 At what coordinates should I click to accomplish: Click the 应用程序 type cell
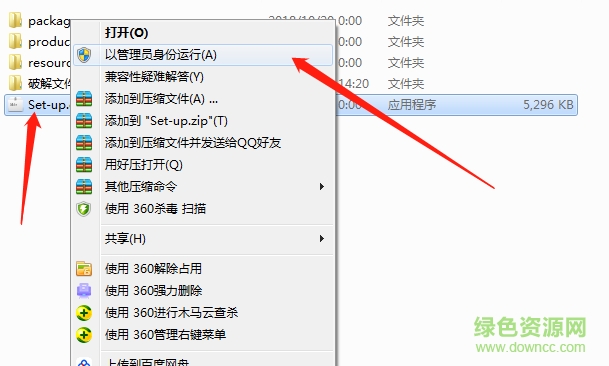tap(412, 105)
